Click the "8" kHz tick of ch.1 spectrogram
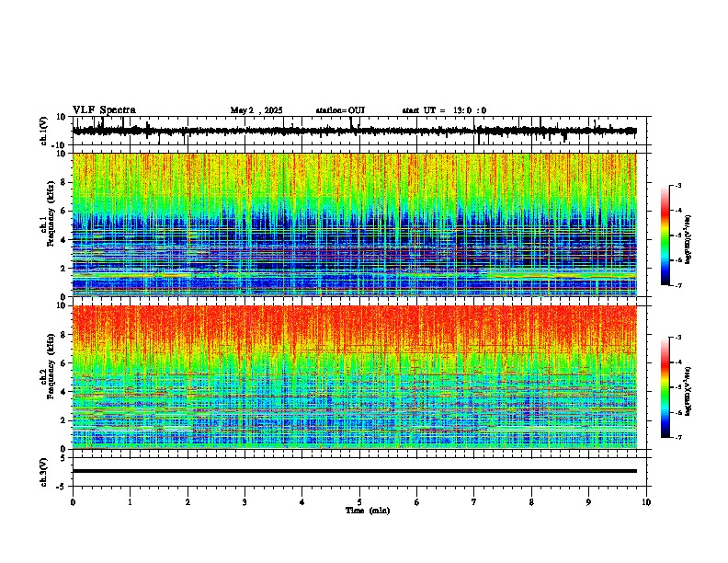 63,182
